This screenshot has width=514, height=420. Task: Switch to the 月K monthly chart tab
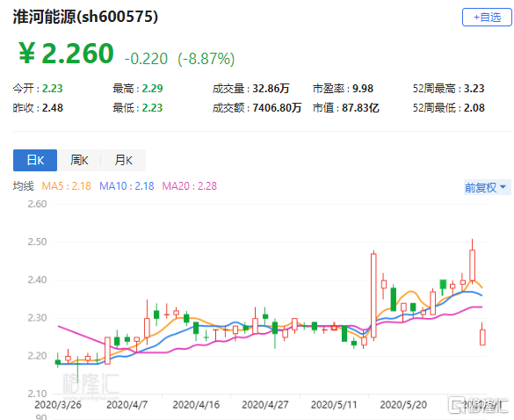tap(123, 160)
